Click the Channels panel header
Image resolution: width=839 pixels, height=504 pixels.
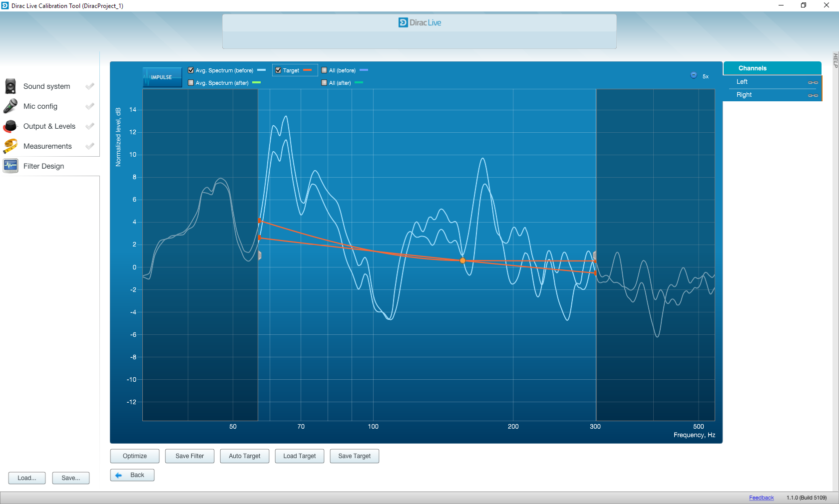772,68
